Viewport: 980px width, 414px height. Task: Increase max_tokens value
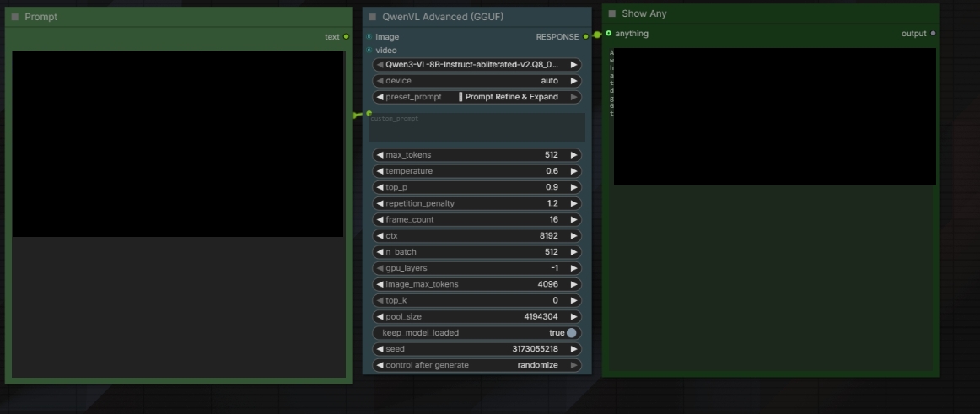click(x=573, y=155)
